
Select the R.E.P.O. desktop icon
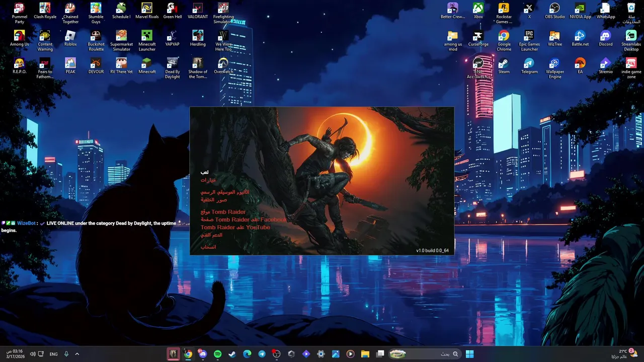(19, 66)
